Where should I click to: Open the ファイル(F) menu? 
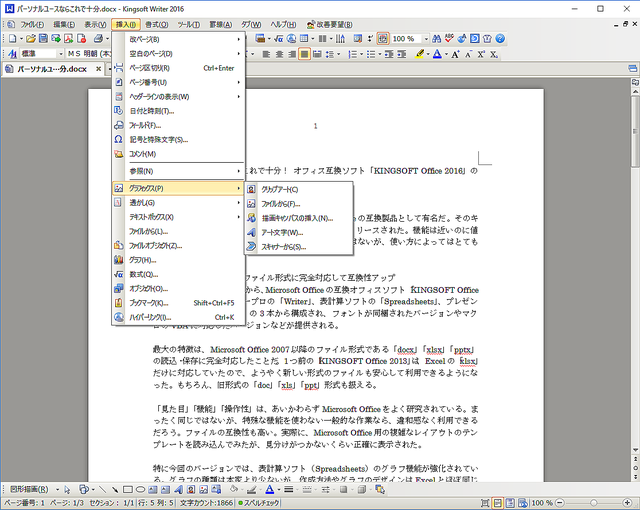coord(32,24)
